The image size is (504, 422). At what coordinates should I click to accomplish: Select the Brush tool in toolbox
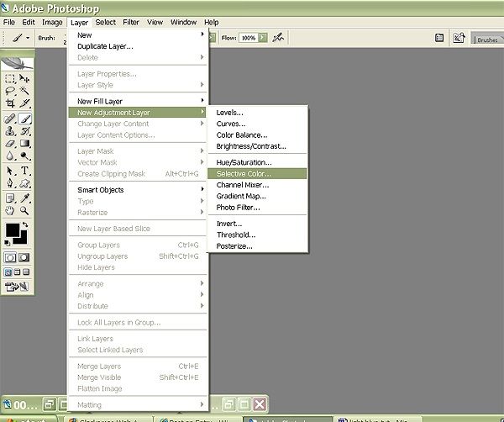pyautogui.click(x=24, y=119)
